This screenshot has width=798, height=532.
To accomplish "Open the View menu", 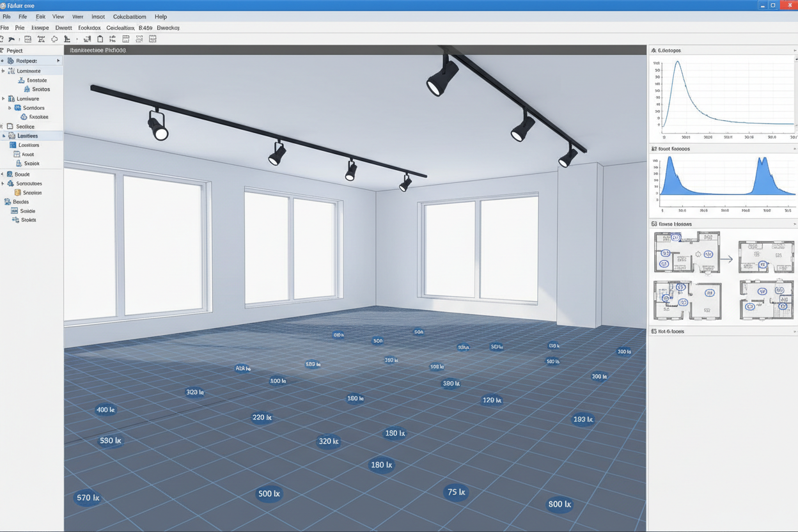I will click(x=58, y=17).
